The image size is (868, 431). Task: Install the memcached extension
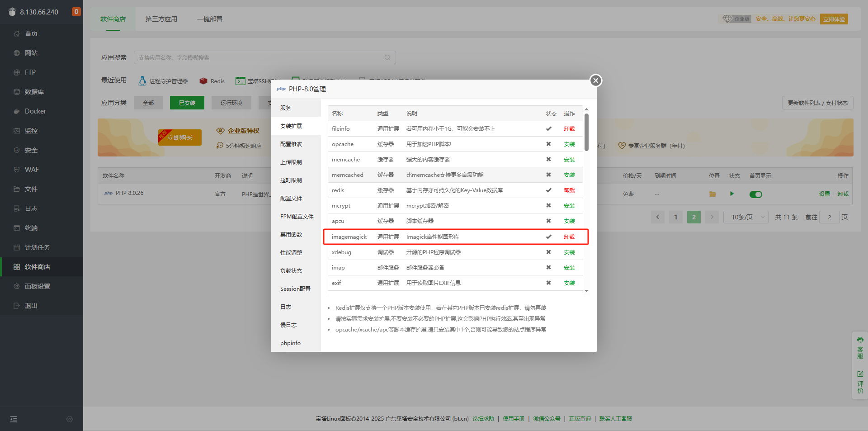coord(569,175)
